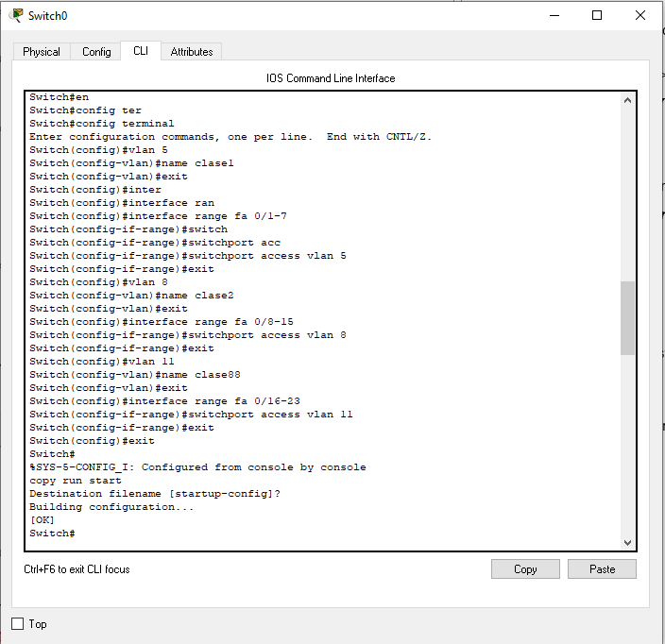Screen dimensions: 665x644
Task: Click the CLI scrollbar down arrow
Action: point(628,542)
